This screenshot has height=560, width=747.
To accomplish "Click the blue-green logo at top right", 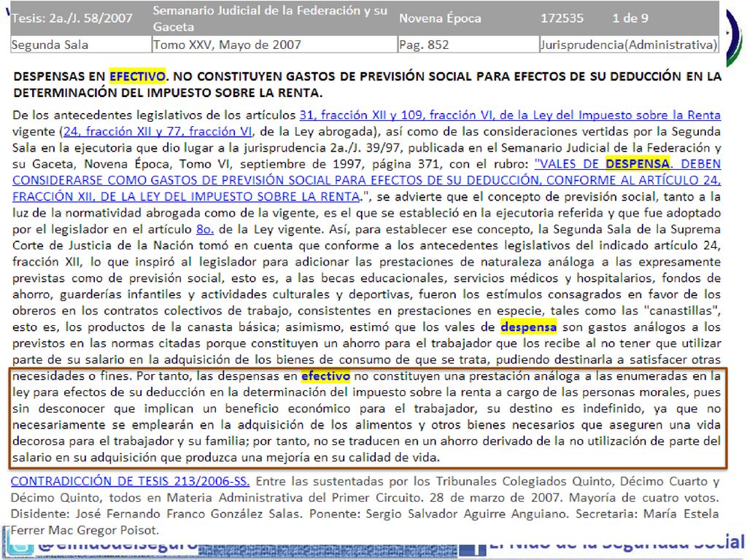I will [734, 37].
